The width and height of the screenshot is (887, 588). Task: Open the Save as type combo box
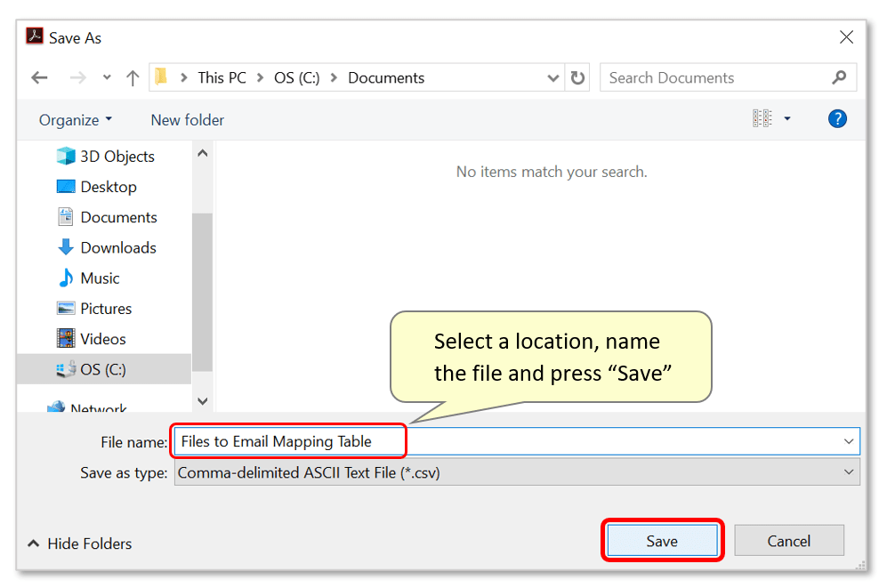click(517, 472)
